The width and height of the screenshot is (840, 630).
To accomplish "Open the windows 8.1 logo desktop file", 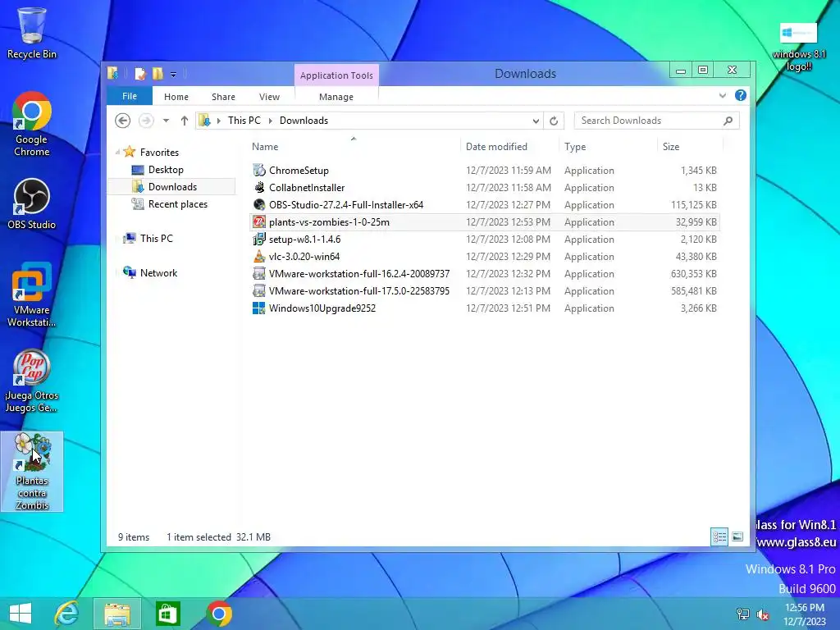I will click(799, 47).
